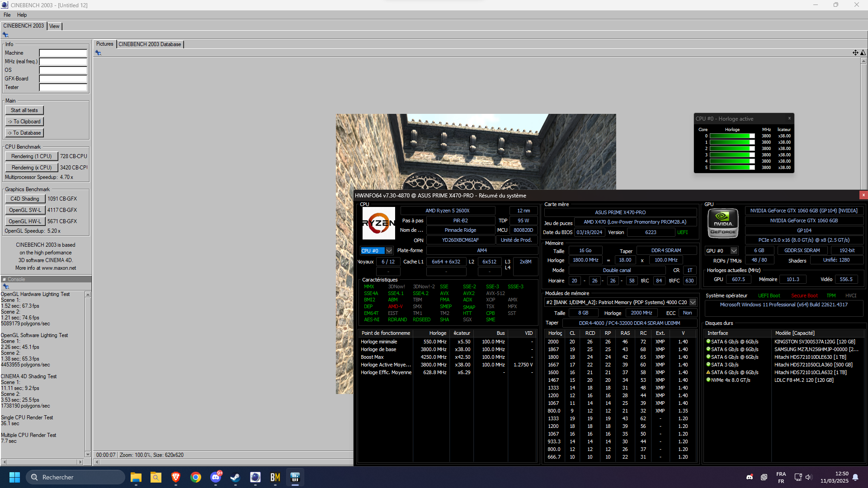Open the Help menu
The width and height of the screenshot is (868, 488).
pyautogui.click(x=22, y=15)
